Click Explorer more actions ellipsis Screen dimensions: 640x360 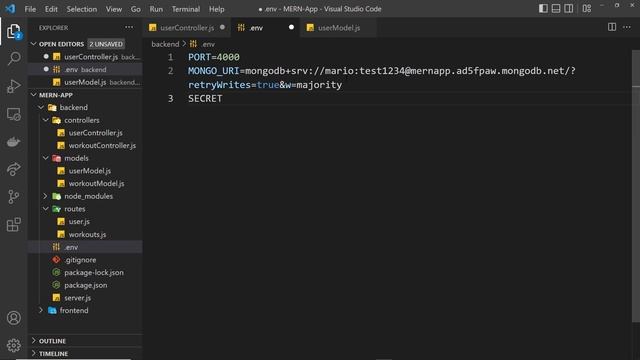(x=129, y=27)
